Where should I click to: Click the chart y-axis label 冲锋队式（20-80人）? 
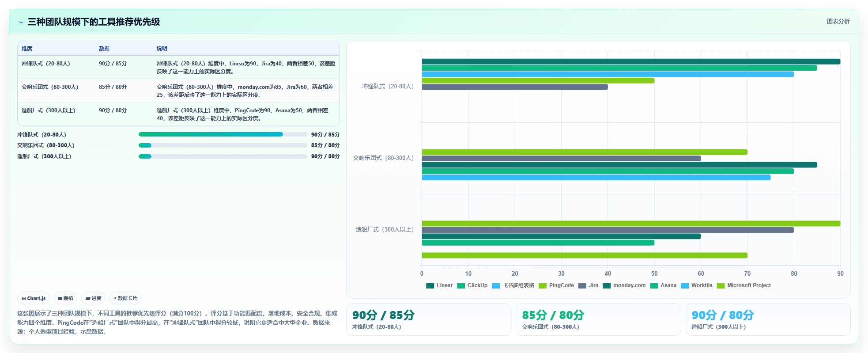388,87
